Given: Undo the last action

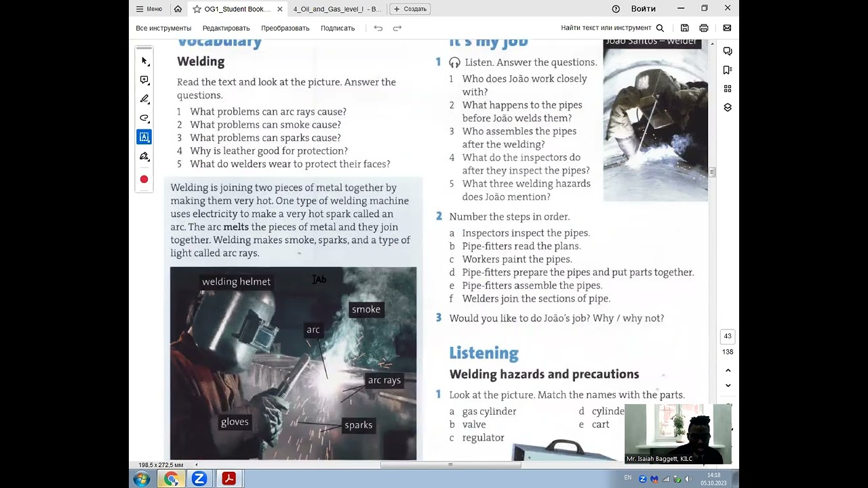Looking at the screenshot, I should 378,28.
